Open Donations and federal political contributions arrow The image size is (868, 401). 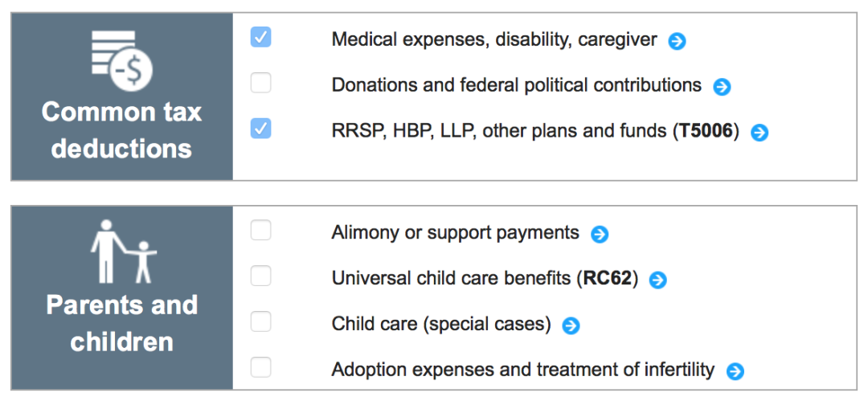(722, 87)
